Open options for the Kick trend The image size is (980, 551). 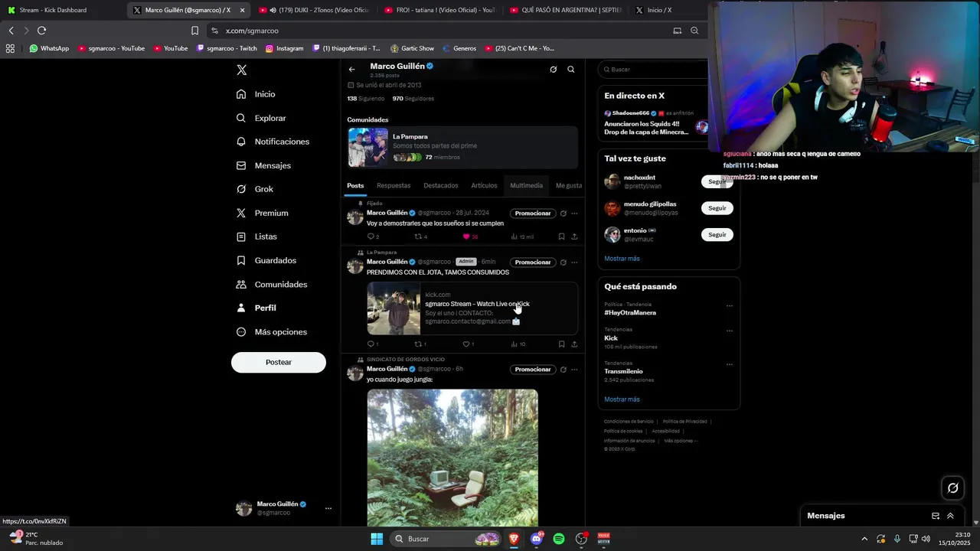tap(729, 331)
